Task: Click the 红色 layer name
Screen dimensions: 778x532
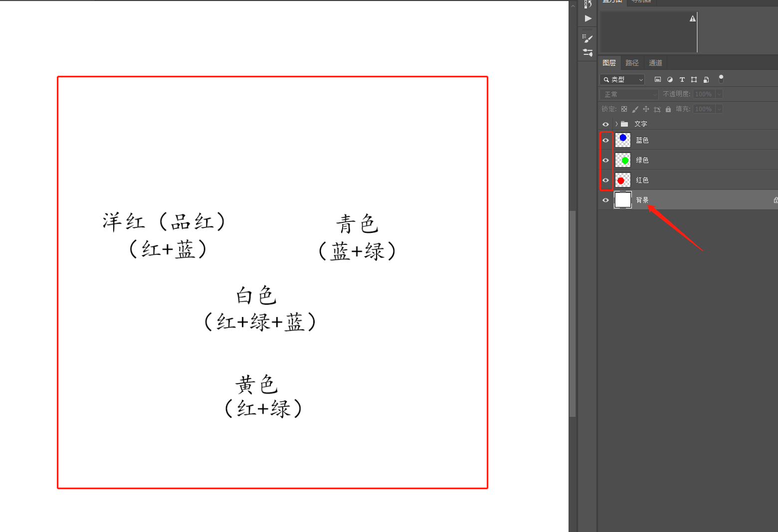Action: click(x=642, y=180)
